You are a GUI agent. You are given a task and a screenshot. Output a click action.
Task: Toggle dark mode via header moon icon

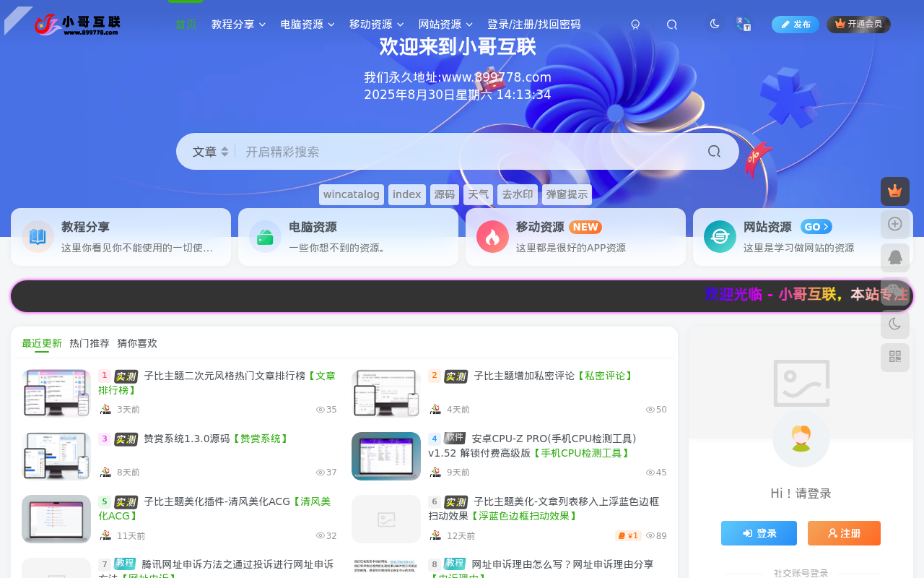click(715, 24)
